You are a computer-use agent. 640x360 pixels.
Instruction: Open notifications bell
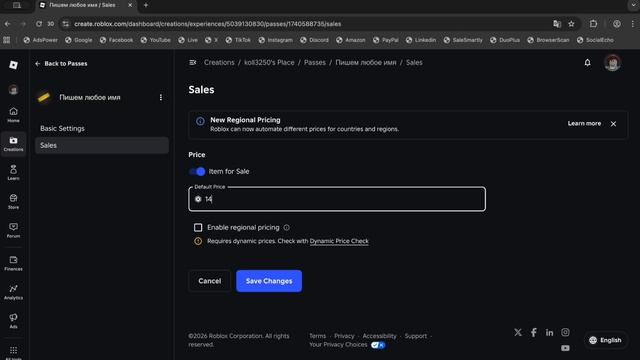587,62
